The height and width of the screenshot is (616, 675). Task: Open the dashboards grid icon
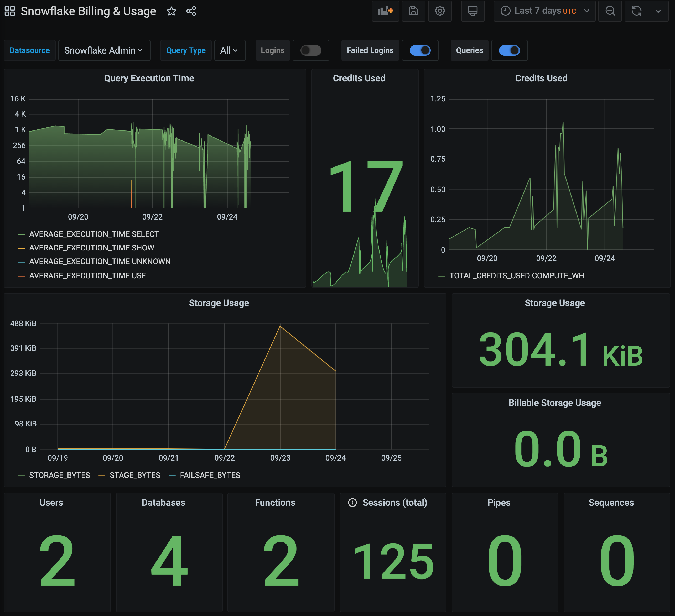click(10, 11)
